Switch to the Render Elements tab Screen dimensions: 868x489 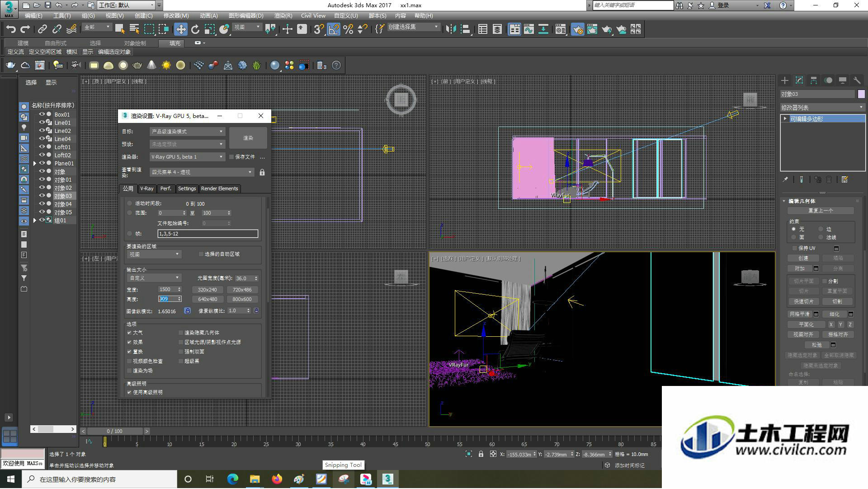(x=219, y=189)
